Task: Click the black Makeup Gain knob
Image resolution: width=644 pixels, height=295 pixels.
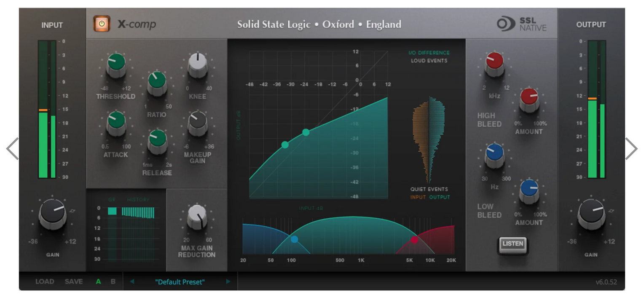Action: click(x=197, y=123)
